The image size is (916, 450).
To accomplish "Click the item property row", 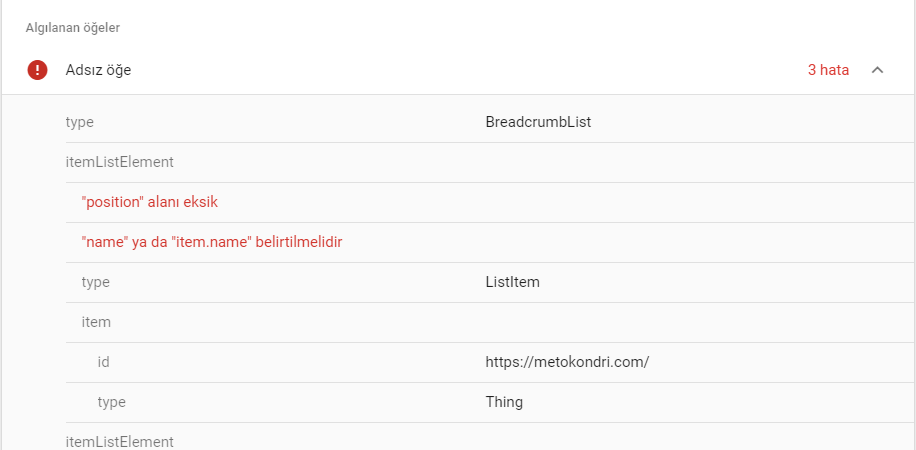I will tap(490, 322).
